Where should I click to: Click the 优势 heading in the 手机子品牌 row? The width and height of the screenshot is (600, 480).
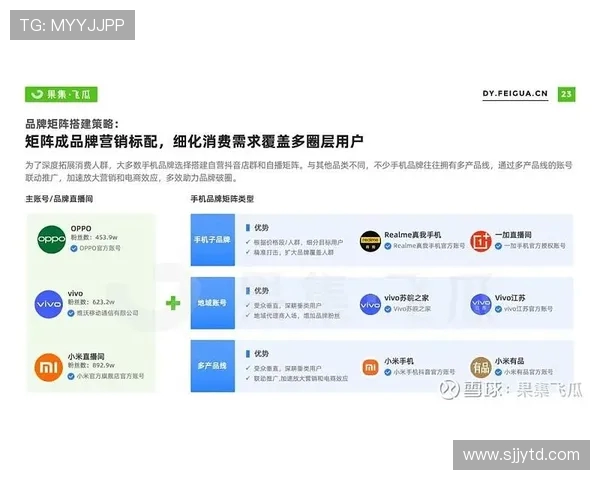(x=261, y=228)
